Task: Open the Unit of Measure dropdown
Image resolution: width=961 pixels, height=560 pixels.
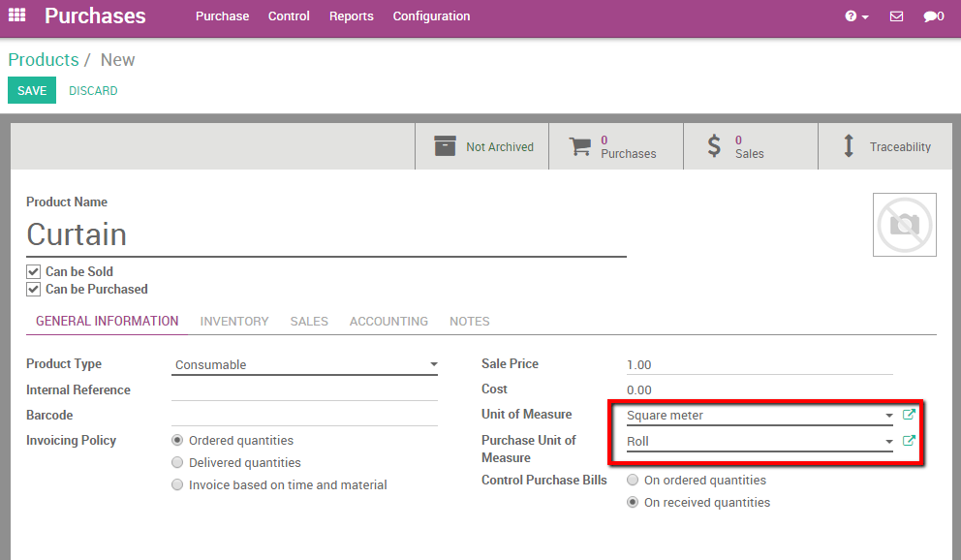Action: [x=889, y=414]
